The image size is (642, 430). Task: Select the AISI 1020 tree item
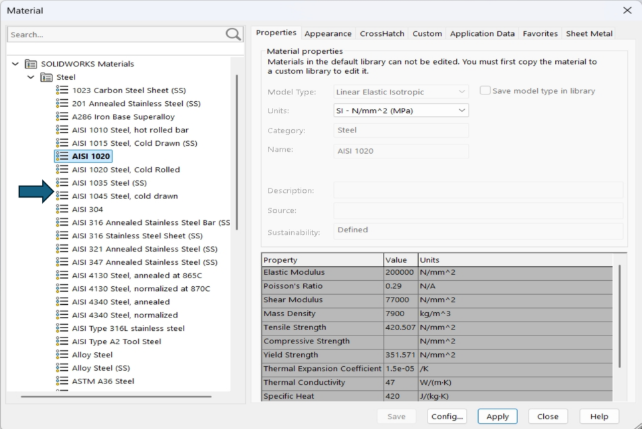pyautogui.click(x=84, y=156)
